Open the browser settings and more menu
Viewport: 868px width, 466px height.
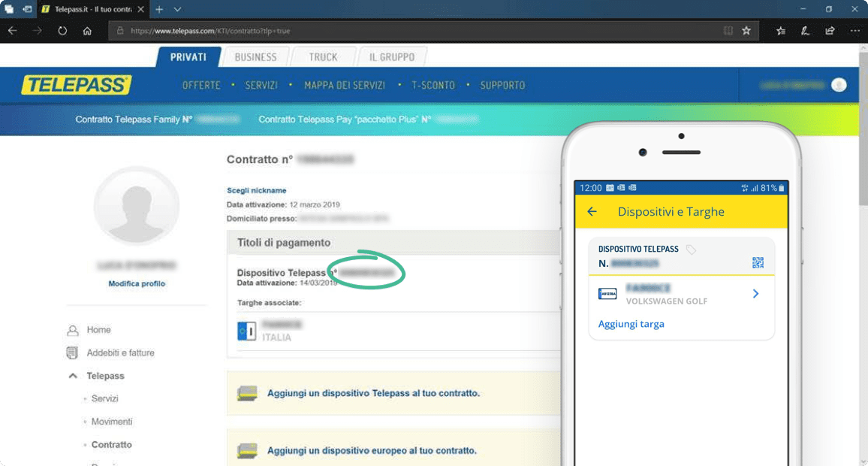[x=854, y=31]
